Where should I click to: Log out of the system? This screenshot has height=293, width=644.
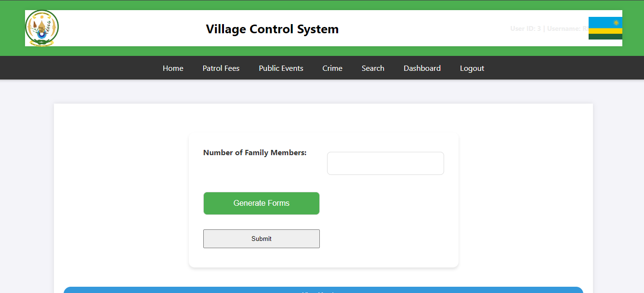[472, 68]
